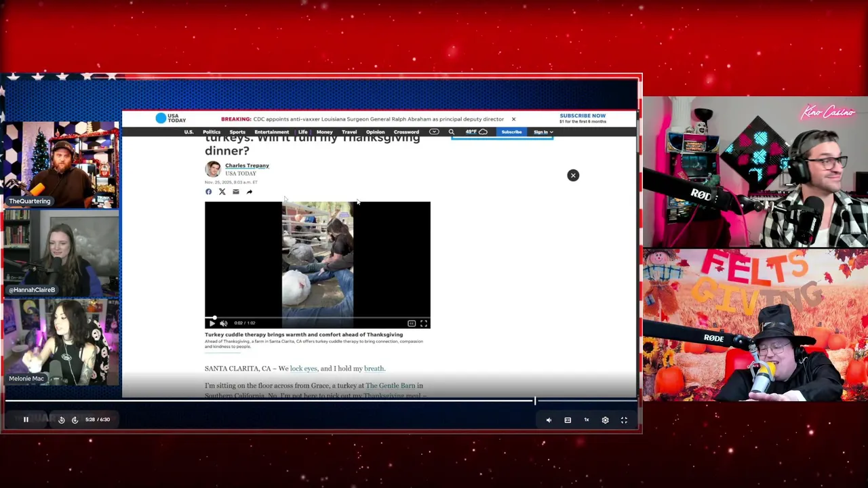Open the Life section

point(302,132)
